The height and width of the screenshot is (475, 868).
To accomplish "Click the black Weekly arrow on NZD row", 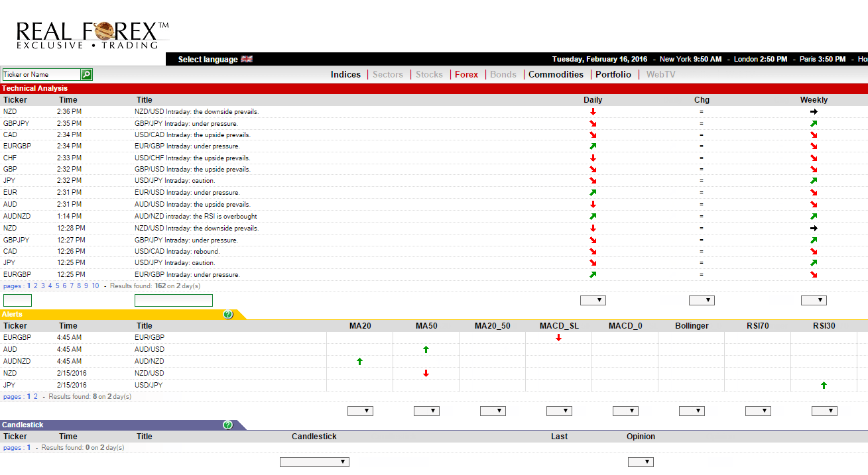I will (814, 111).
